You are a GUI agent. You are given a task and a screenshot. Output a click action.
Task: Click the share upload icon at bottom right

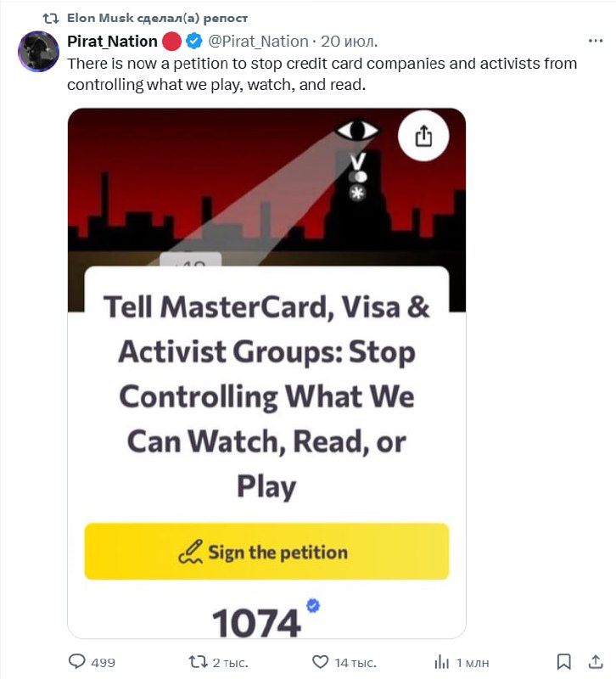pyautogui.click(x=596, y=661)
